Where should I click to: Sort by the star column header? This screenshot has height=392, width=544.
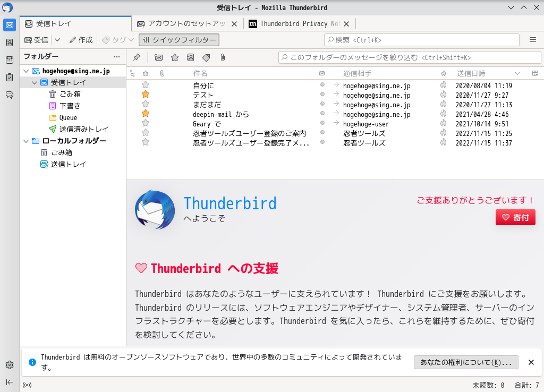click(x=146, y=73)
